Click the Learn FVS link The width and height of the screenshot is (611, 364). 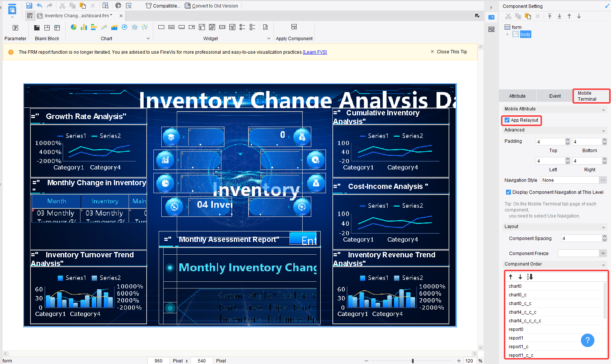(315, 52)
